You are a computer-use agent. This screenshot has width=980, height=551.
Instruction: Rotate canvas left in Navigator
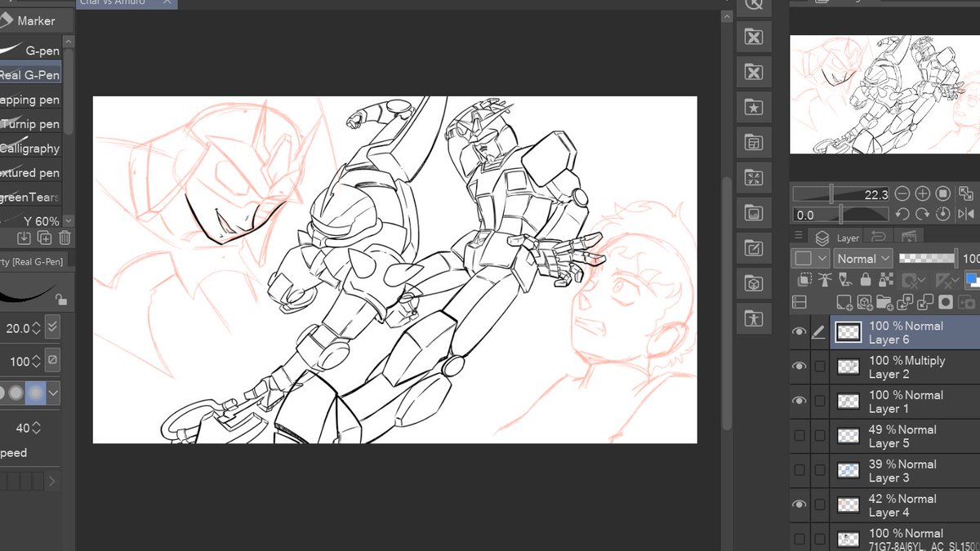point(902,215)
